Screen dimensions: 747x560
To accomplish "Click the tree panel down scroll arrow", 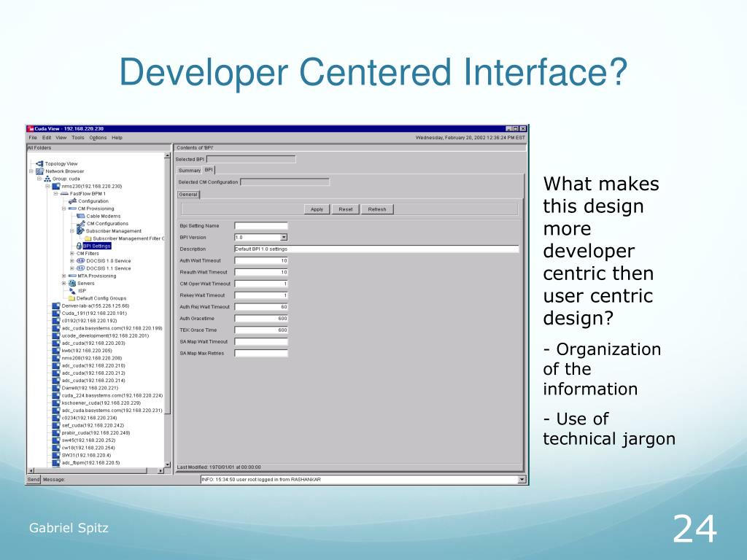I will pyautogui.click(x=167, y=464).
